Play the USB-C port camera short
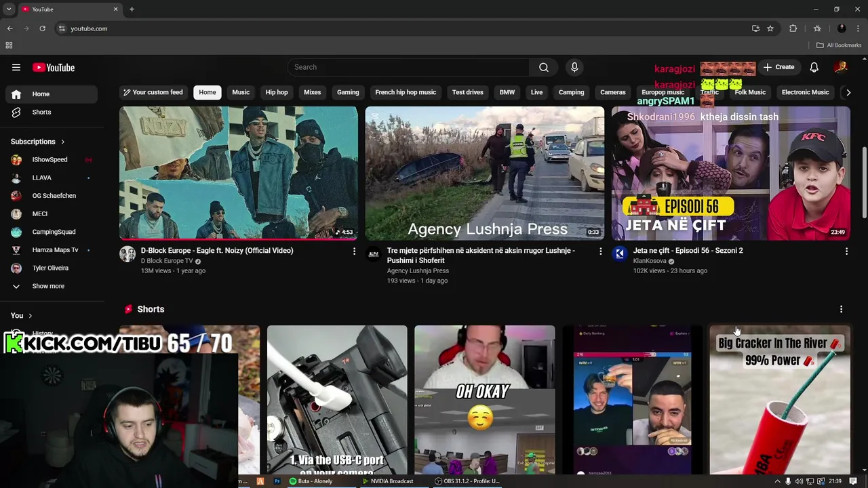868x488 pixels. [x=337, y=400]
